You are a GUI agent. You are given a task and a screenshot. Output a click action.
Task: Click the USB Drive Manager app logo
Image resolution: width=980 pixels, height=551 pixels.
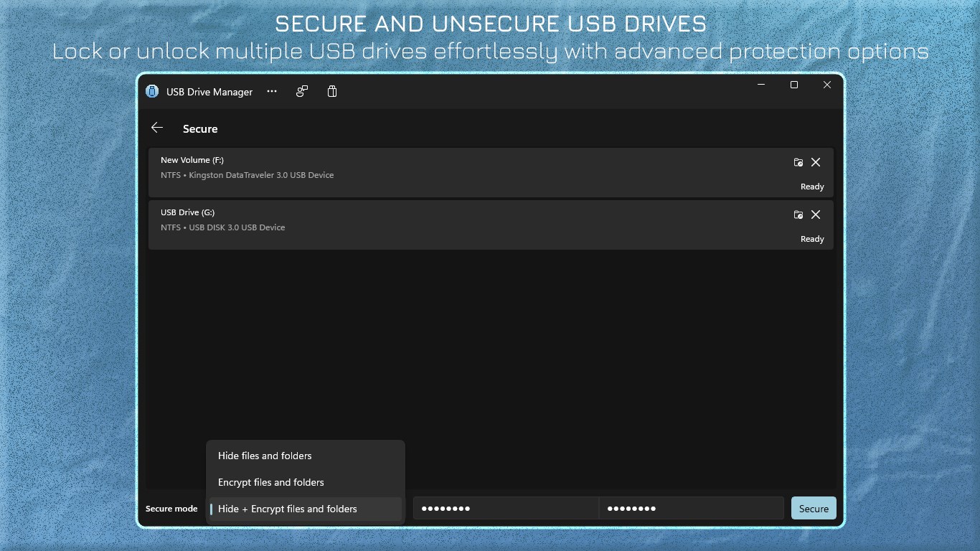(152, 91)
